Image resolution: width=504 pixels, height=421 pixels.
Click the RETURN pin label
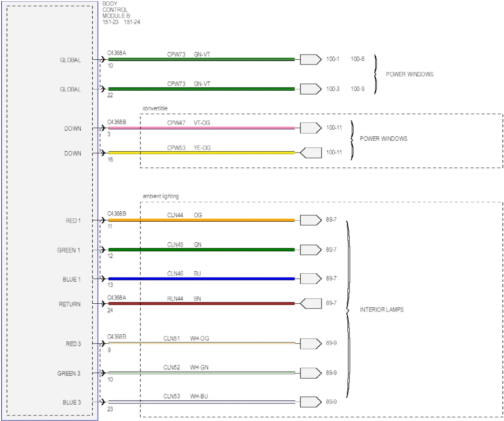pos(70,304)
